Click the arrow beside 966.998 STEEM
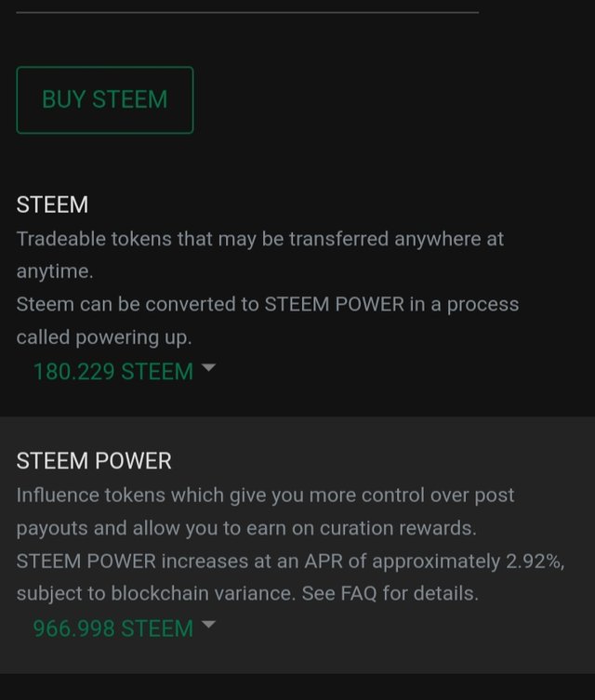Image resolution: width=595 pixels, height=700 pixels. pyautogui.click(x=208, y=625)
